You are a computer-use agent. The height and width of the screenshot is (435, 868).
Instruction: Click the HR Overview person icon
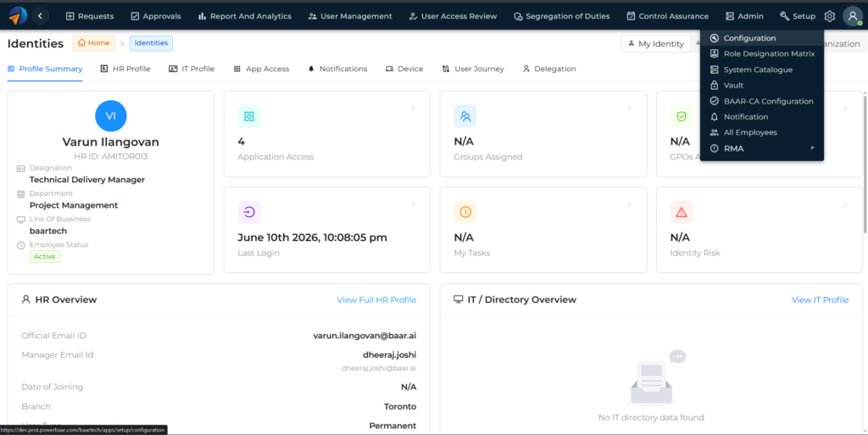tap(25, 299)
